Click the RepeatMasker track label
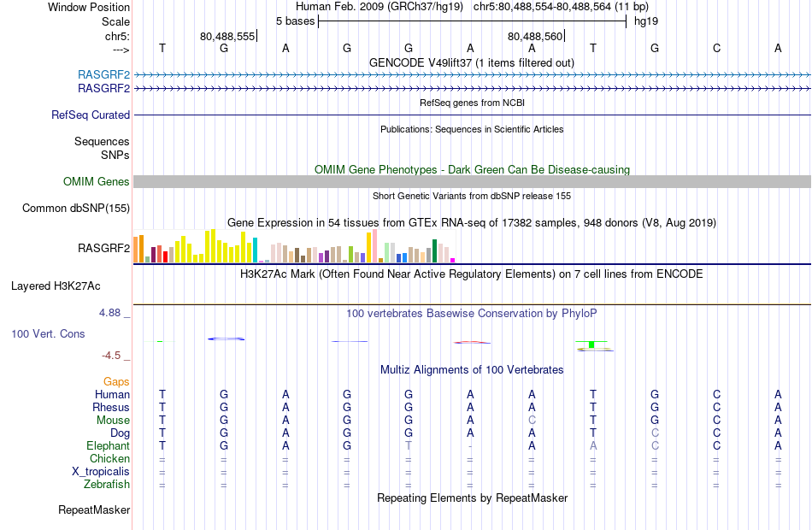The image size is (812, 530). [x=94, y=509]
